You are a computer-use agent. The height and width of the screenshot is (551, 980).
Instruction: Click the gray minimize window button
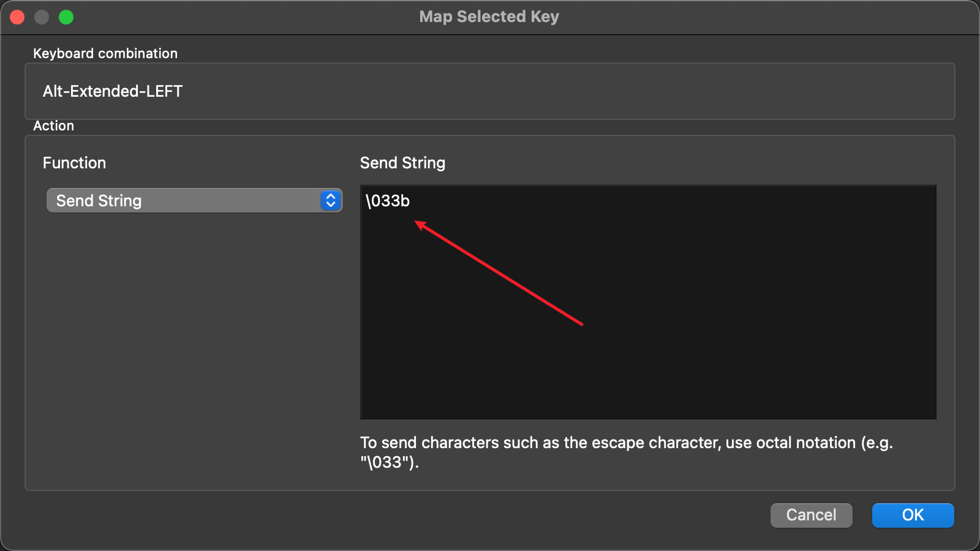[42, 17]
